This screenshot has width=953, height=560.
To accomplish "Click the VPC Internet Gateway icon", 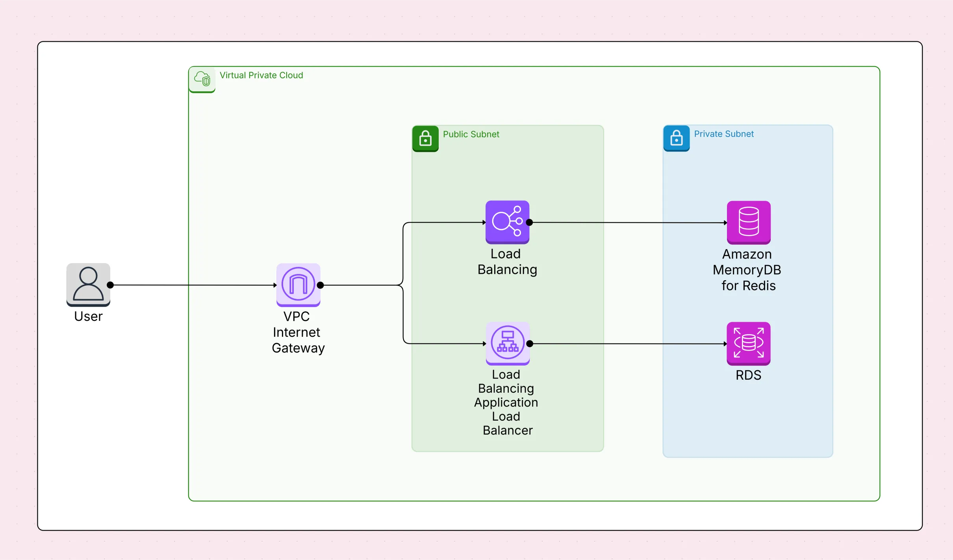I will coord(298,285).
